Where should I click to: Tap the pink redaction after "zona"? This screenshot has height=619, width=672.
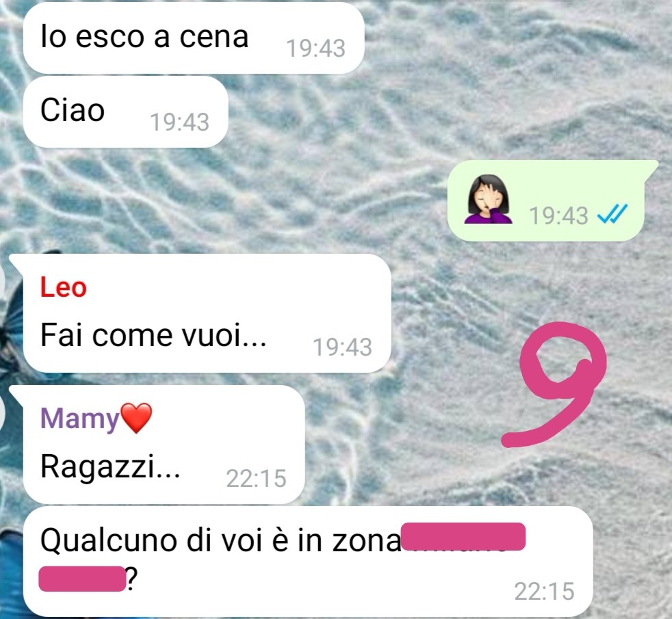463,536
